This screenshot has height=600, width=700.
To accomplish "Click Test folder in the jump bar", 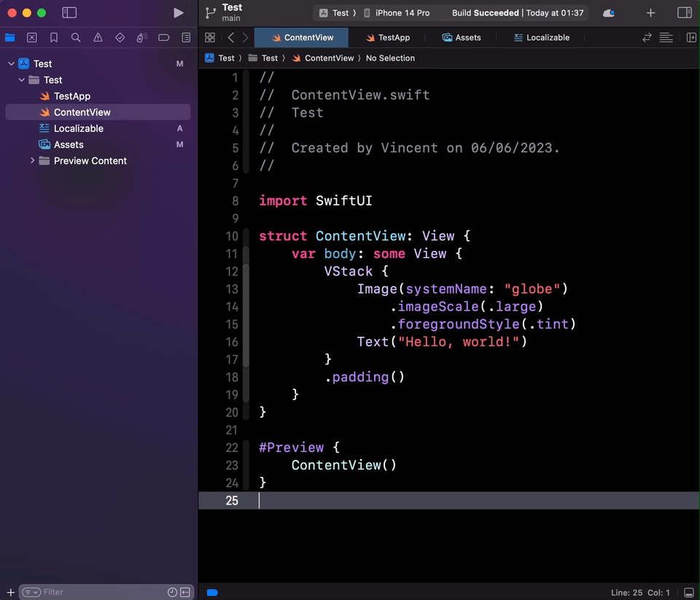I will coord(263,58).
